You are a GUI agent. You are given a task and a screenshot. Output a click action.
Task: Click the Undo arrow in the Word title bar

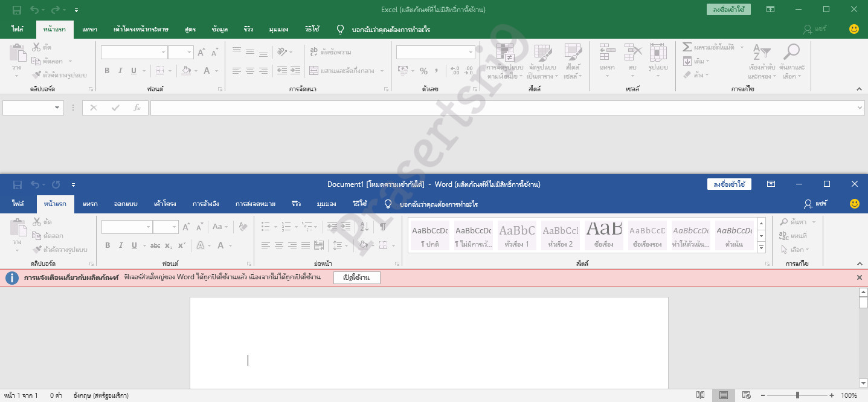[x=36, y=184]
